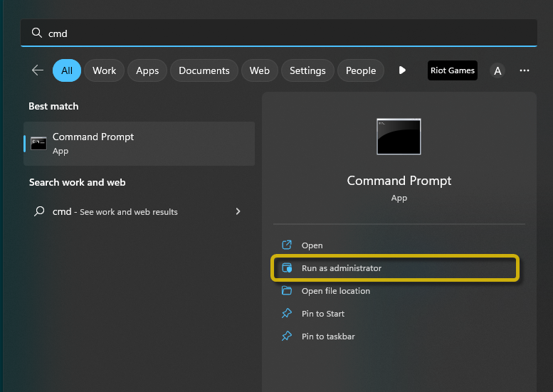Click the large Command Prompt preview thumbnail
Viewport: 553px width, 392px height.
[x=399, y=137]
